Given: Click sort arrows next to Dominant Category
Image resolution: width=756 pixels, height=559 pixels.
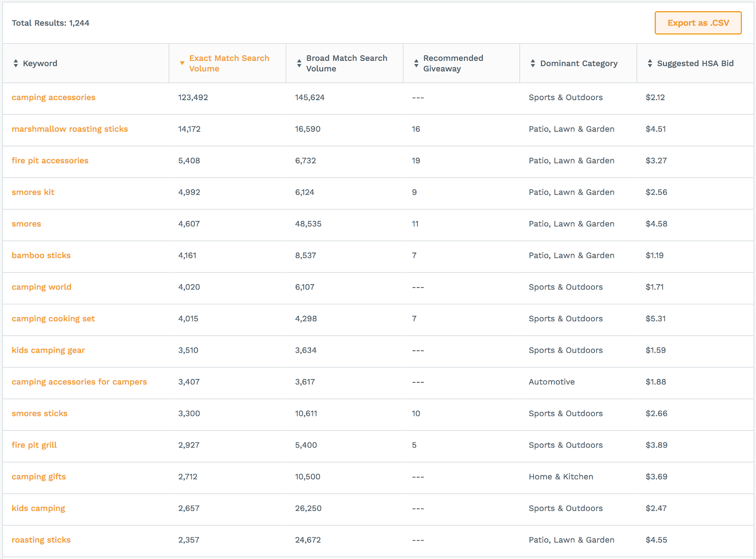Looking at the screenshot, I should pyautogui.click(x=533, y=63).
